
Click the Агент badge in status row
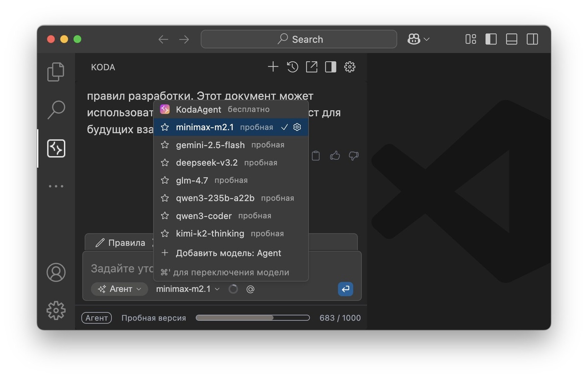coord(97,318)
